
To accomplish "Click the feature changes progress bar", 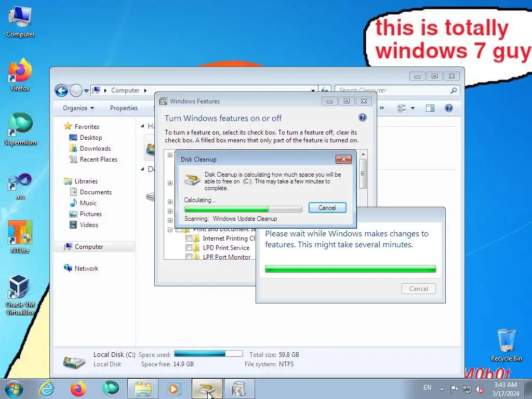I will 351,269.
